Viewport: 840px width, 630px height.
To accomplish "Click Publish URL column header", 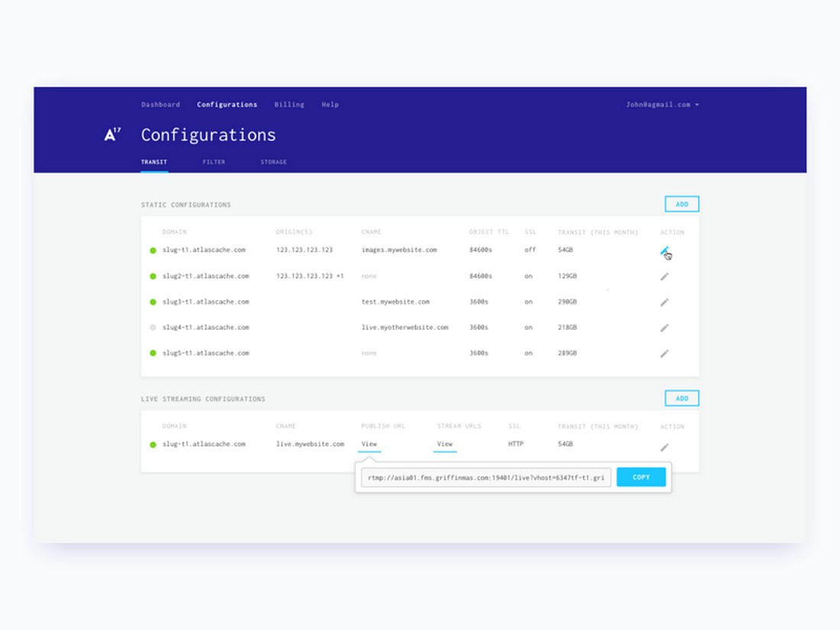I will tap(383, 426).
